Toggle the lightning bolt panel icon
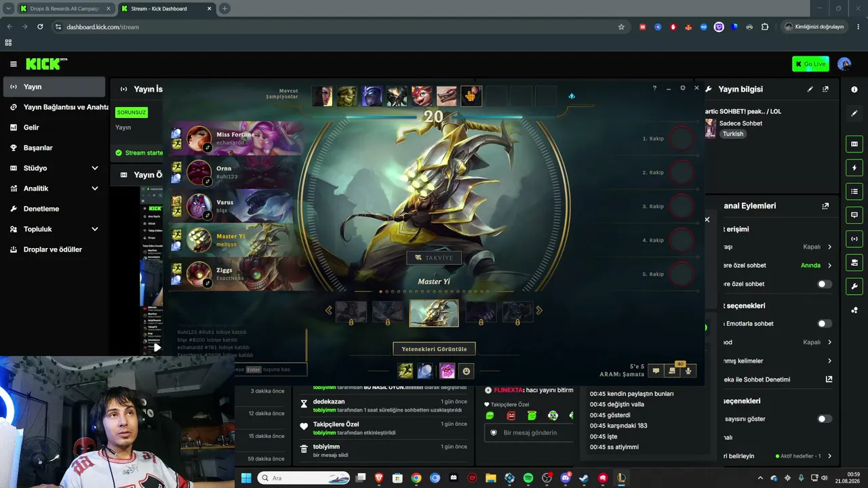 pyautogui.click(x=854, y=168)
